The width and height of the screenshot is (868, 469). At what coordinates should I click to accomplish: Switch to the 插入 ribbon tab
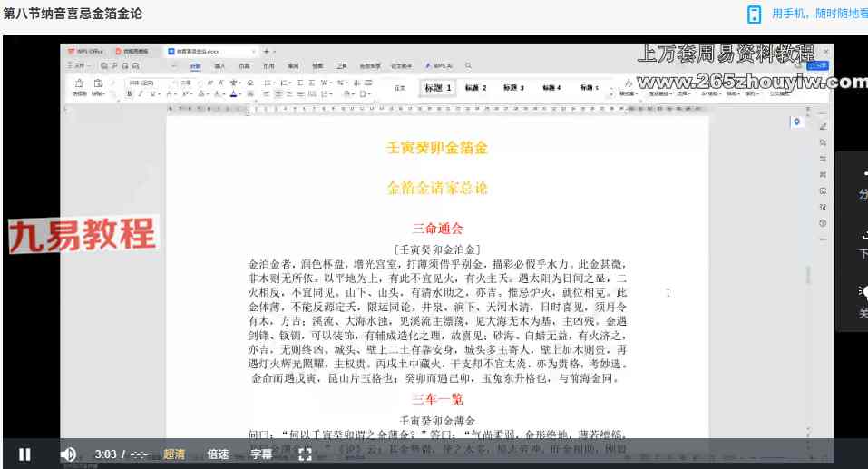[x=219, y=66]
